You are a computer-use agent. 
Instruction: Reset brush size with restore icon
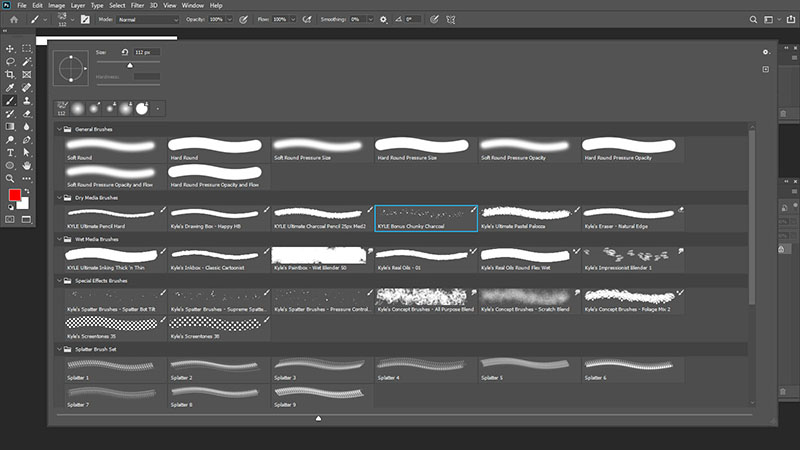click(124, 52)
